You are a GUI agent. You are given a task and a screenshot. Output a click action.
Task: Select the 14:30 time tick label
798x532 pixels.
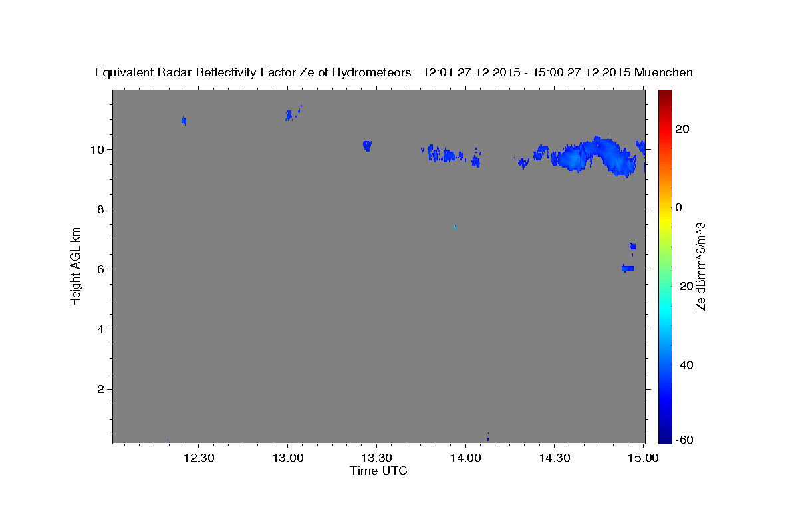point(553,458)
